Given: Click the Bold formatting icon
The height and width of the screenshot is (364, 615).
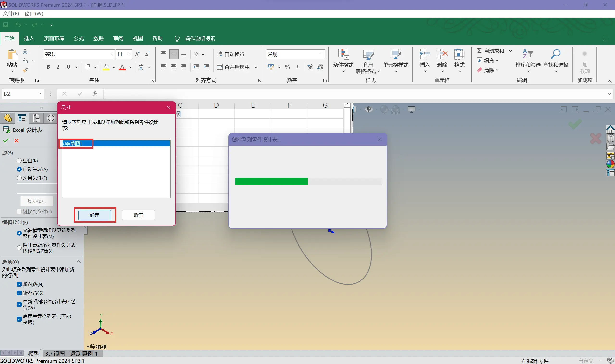Looking at the screenshot, I should (48, 67).
